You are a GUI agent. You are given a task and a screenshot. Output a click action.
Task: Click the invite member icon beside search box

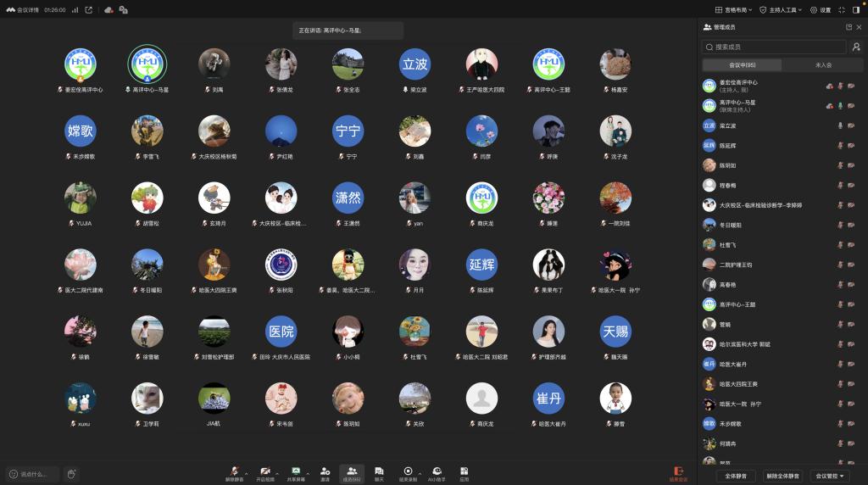tap(856, 47)
